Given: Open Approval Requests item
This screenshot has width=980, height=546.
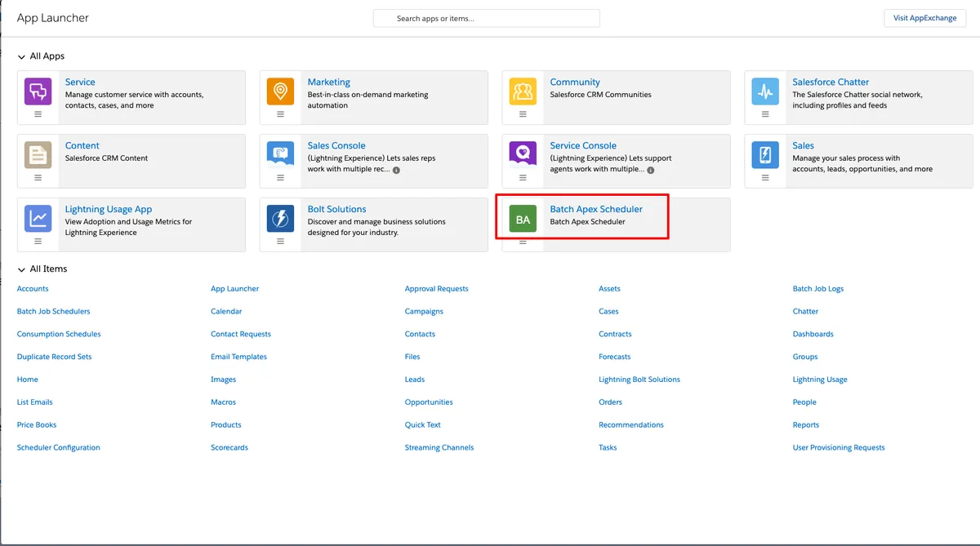Looking at the screenshot, I should [x=437, y=289].
